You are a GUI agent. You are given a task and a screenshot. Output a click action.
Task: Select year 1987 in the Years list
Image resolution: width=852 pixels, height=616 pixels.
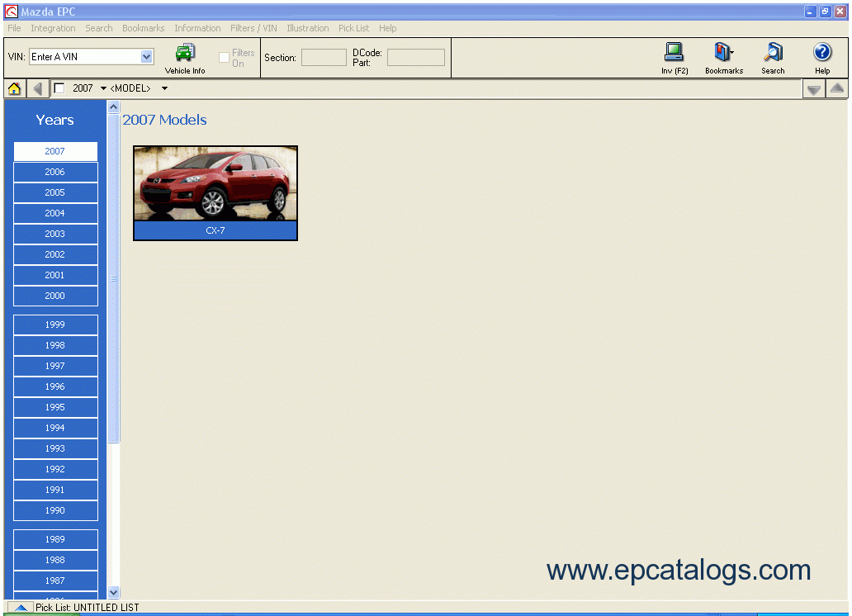[55, 580]
